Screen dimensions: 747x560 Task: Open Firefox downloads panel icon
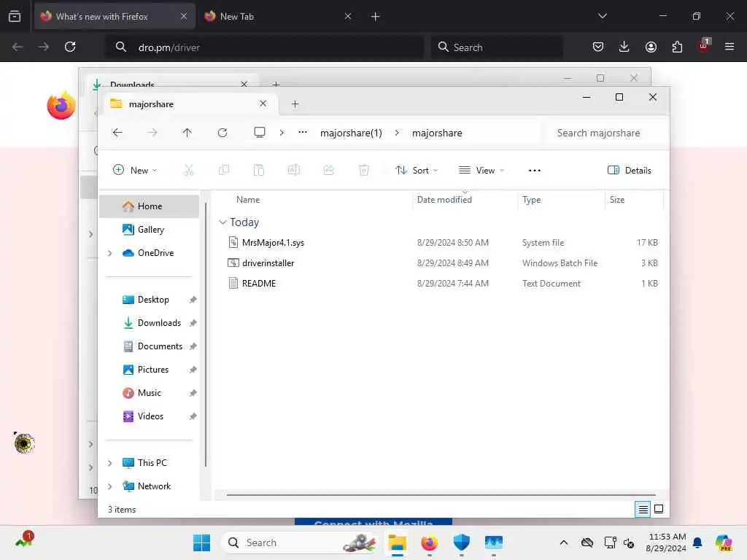point(624,47)
